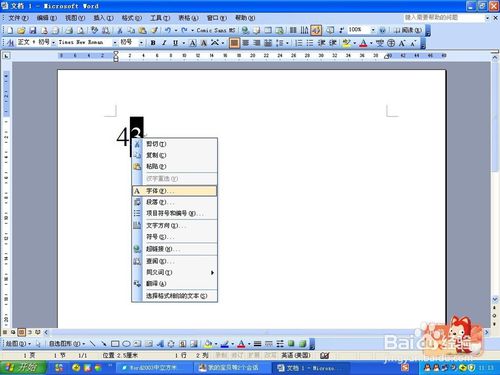Click the Insert WordArt icon in Drawing toolbar
Viewport: 500px width, 375px height.
click(x=160, y=343)
